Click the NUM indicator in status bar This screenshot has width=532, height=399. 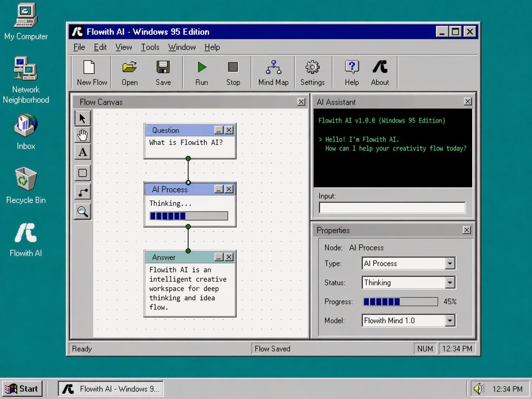[425, 348]
